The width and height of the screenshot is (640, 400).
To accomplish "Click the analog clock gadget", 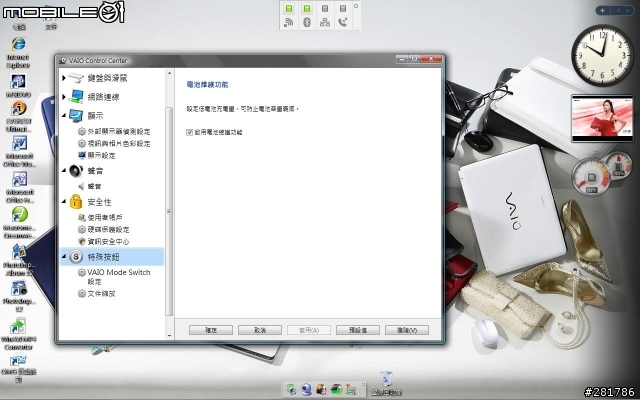I will (x=602, y=55).
